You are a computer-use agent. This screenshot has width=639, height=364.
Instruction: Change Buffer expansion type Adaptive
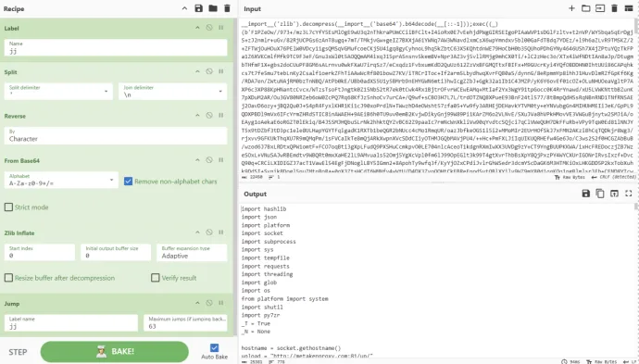[x=192, y=252]
